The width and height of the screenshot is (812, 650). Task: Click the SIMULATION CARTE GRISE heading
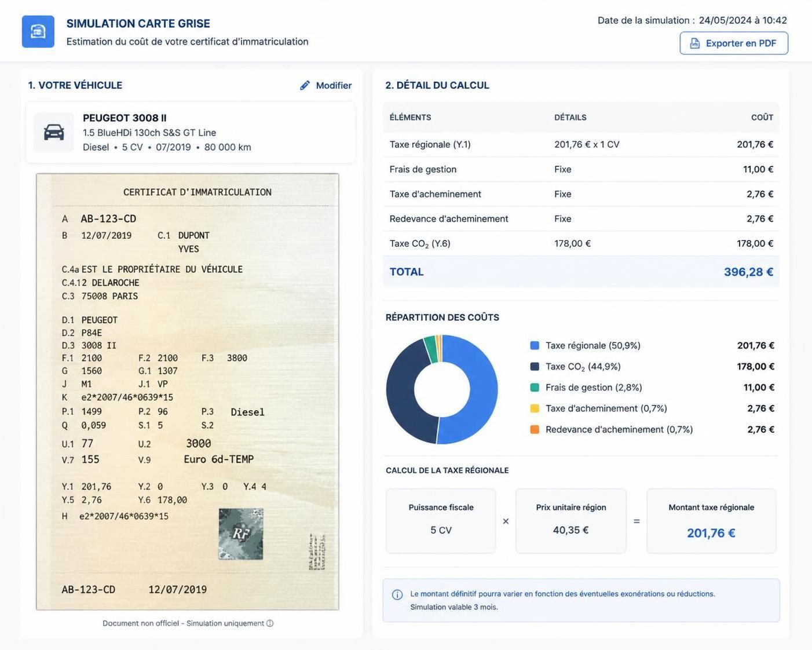pos(138,24)
